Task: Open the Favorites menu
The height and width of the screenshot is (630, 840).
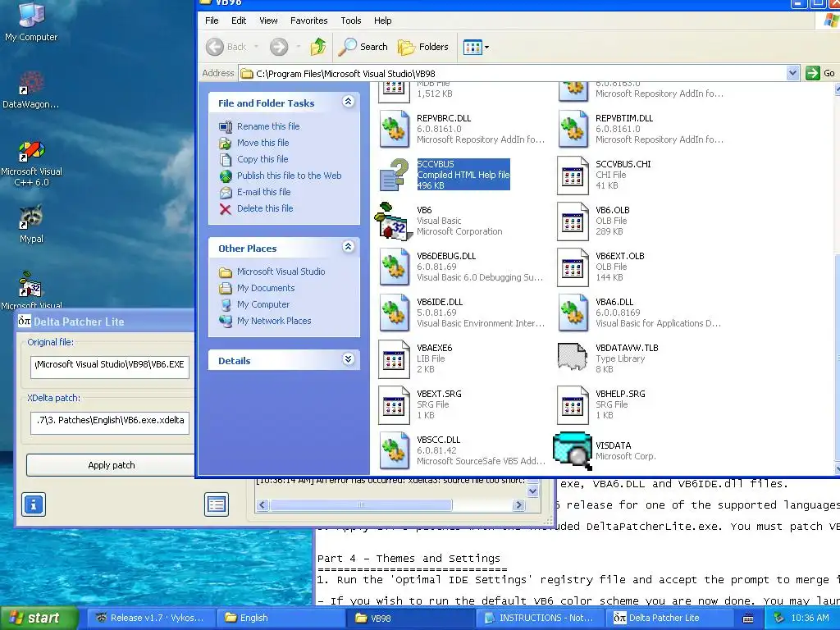Action: 308,21
